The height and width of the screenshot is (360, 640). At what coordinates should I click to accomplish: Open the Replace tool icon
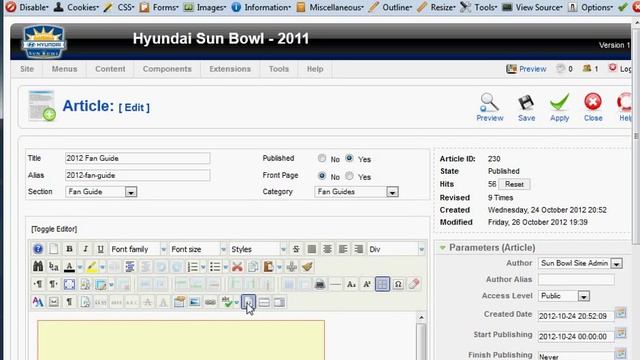point(53,267)
